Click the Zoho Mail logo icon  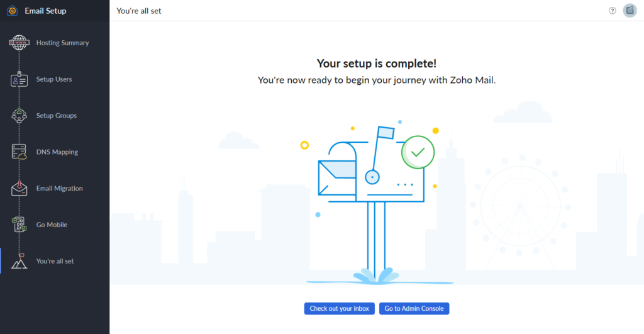[11, 11]
